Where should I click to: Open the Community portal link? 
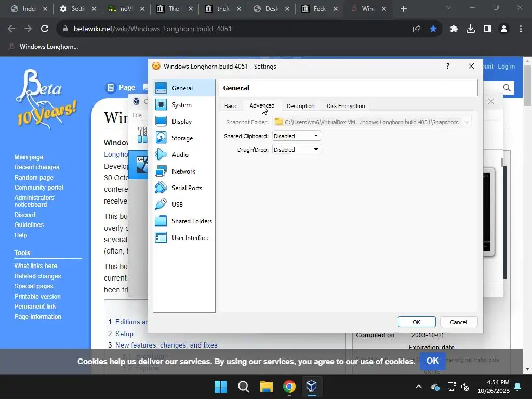tap(38, 187)
